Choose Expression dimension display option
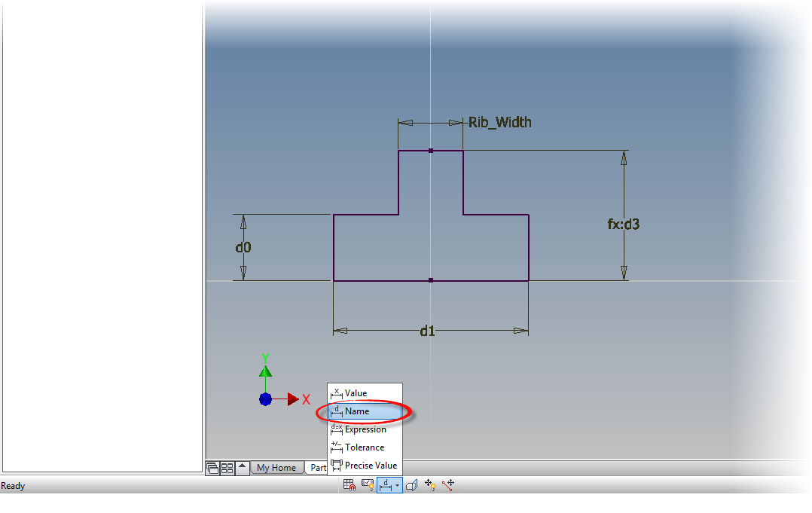Viewport: 812px width, 513px height. pyautogui.click(x=365, y=429)
